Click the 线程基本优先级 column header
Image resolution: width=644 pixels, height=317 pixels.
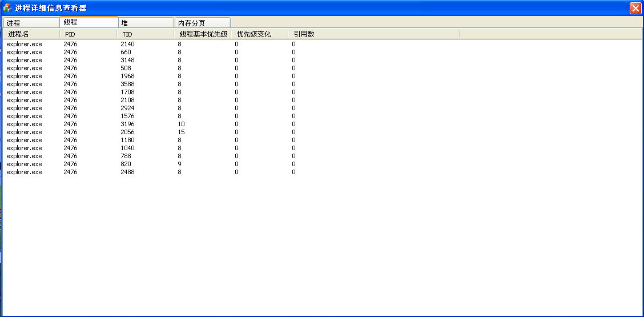click(203, 34)
